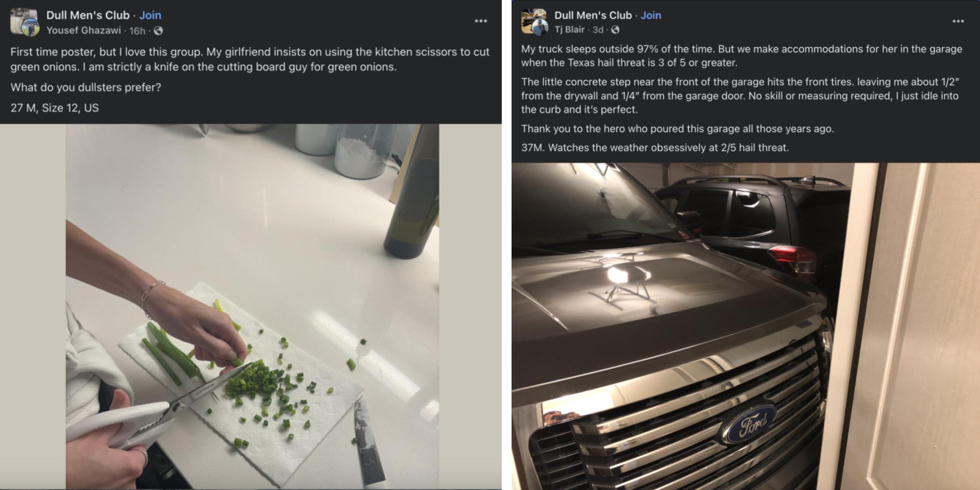980x490 pixels.
Task: Open the green onions and scissors photo
Action: 251,306
